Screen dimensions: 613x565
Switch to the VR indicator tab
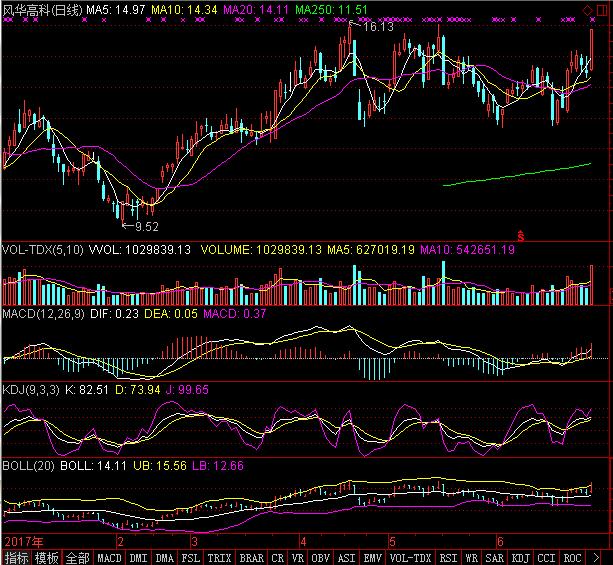point(298,558)
